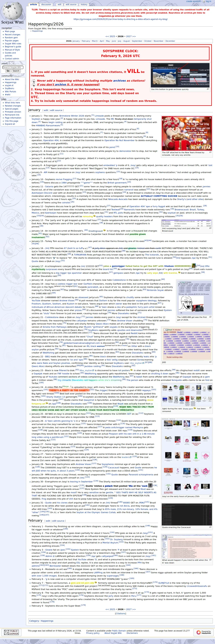View the history tab
215x644 pixels.
84,5
